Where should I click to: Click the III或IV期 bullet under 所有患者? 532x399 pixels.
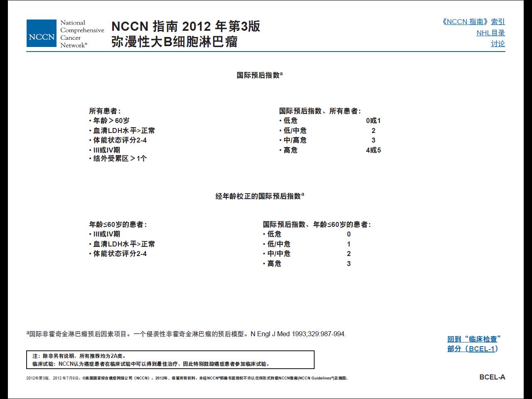tap(105, 150)
